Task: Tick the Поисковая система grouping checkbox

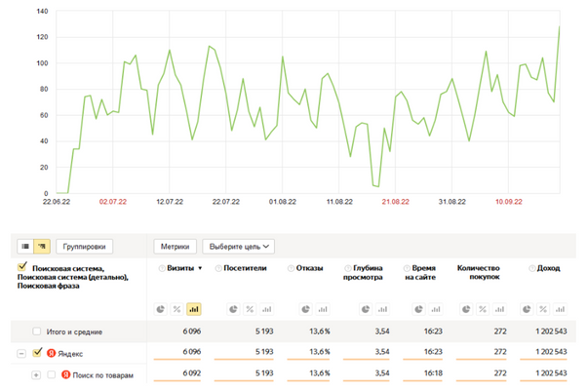Action: coord(22,266)
